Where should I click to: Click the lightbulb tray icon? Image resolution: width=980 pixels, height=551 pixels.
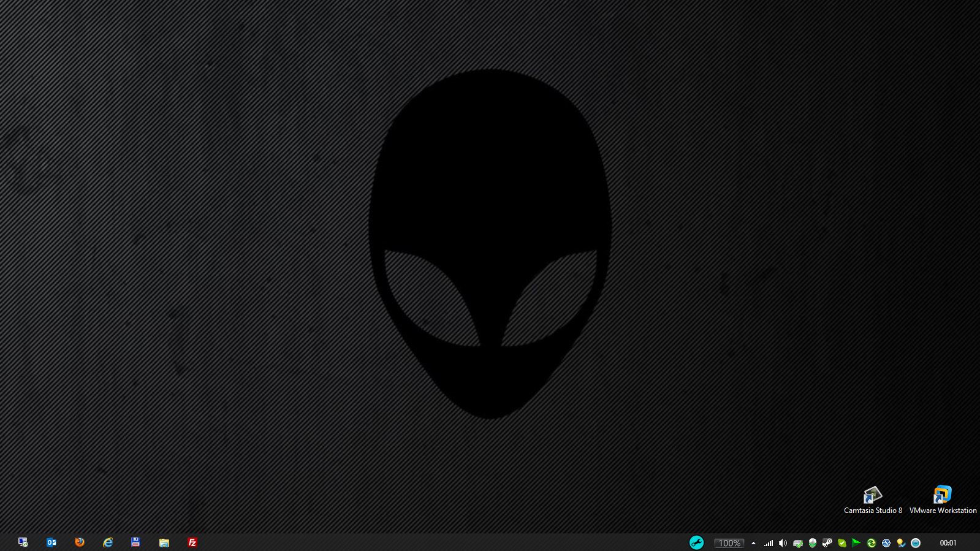(x=901, y=543)
